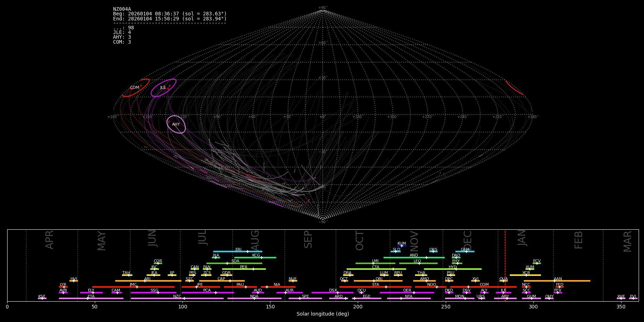The image size is (644, 322).
Task: Select the ORI shower bar in timeline
Action: (378, 281)
